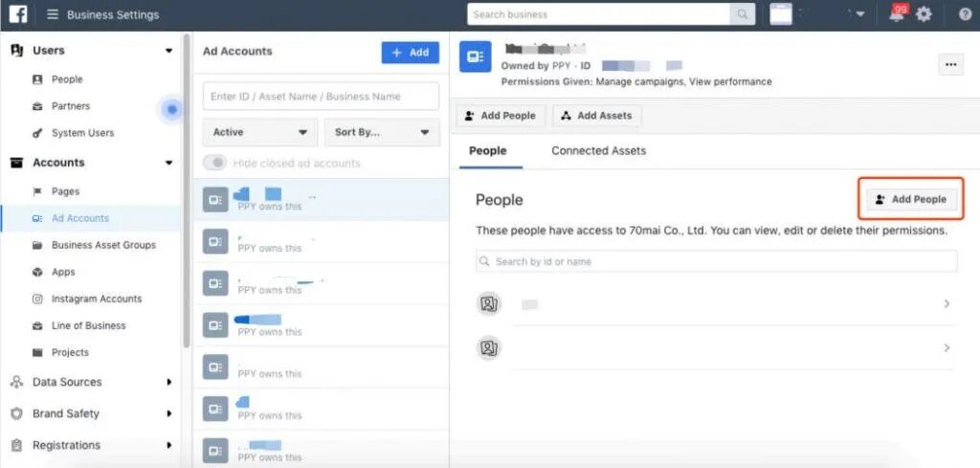Collapse the Accounts section
The height and width of the screenshot is (468, 980).
168,163
